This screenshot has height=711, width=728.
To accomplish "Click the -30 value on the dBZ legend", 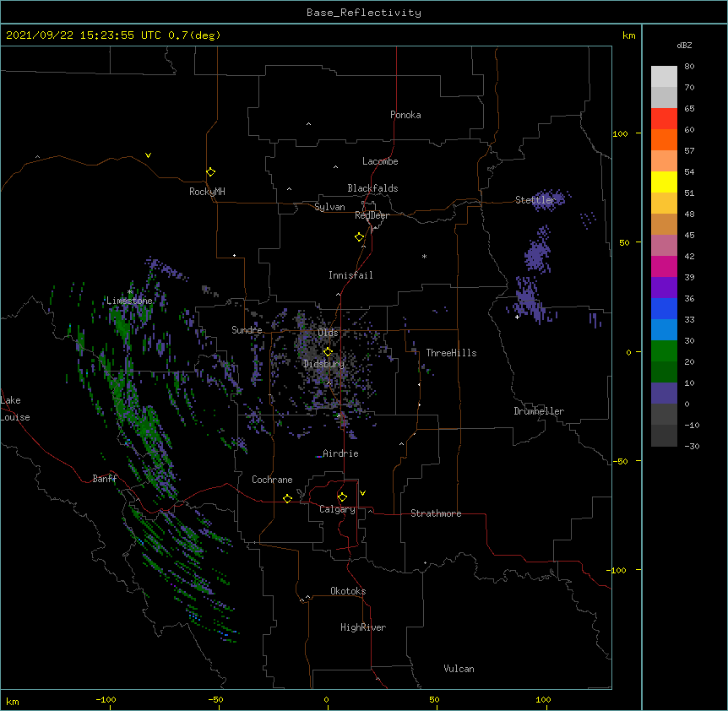I will point(692,446).
